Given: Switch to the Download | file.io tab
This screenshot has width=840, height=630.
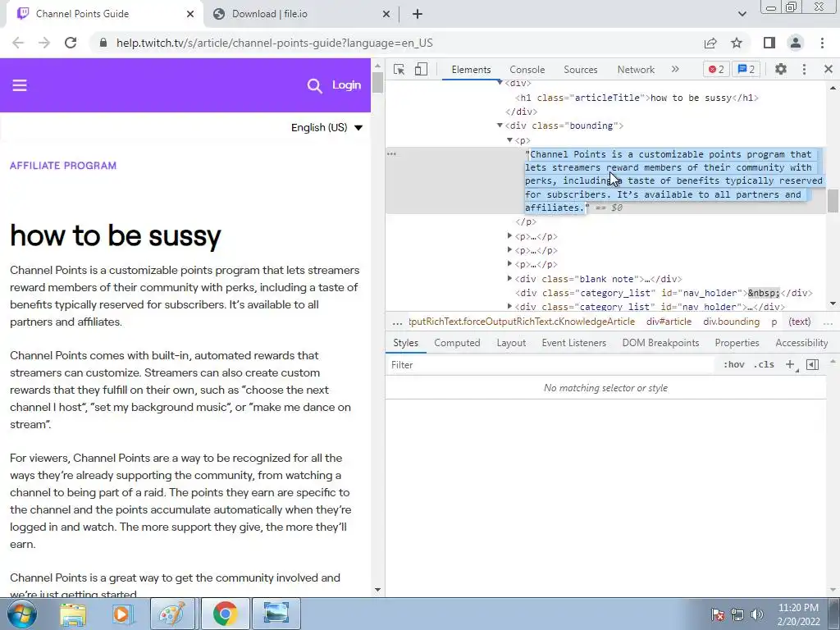Looking at the screenshot, I should 300,15.
